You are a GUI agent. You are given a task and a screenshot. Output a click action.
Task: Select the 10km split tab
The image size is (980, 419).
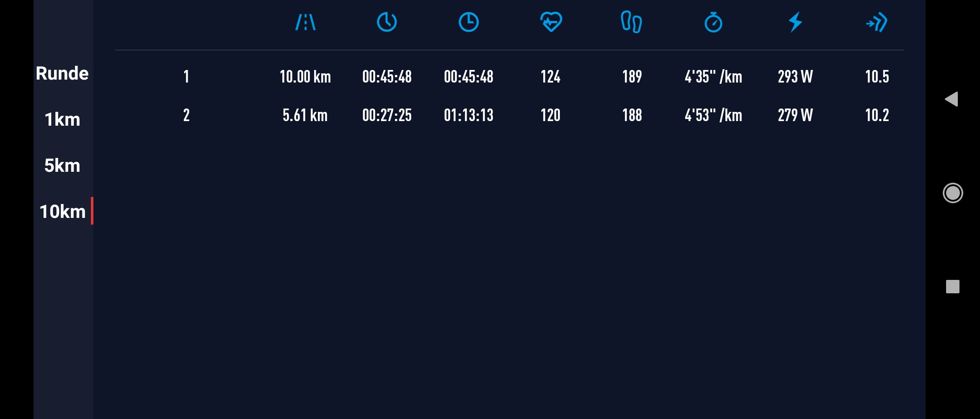point(62,212)
